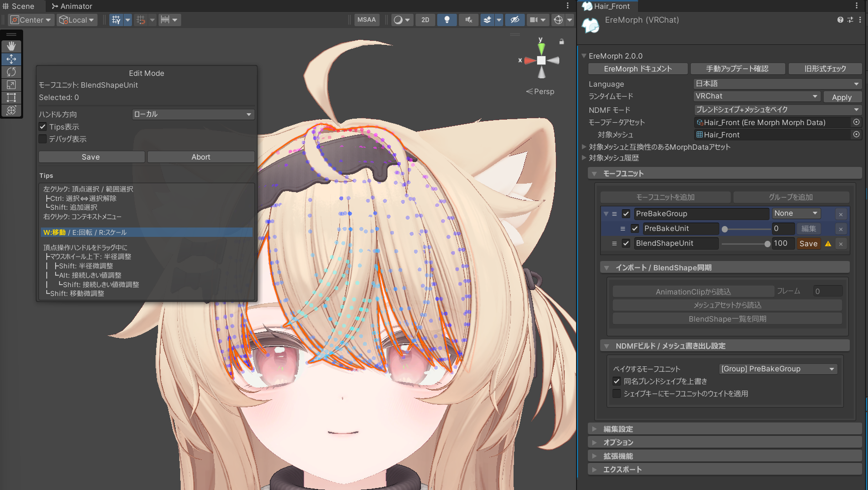The image size is (868, 490).
Task: Click the MSAA toolbar button
Action: [x=366, y=20]
